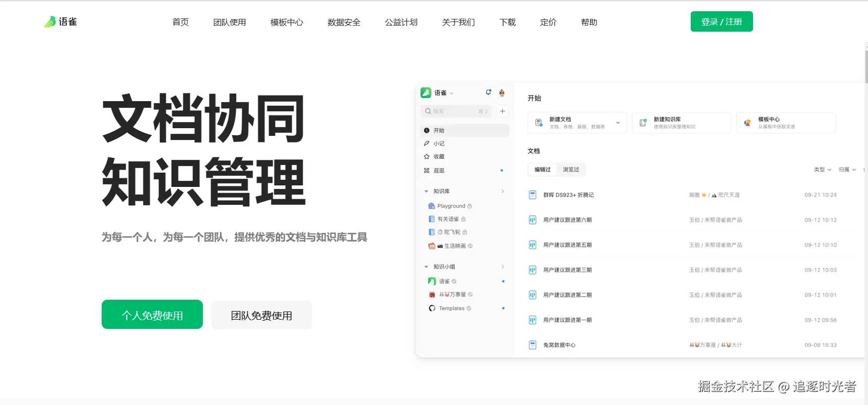This screenshot has height=405, width=868.
Task: Open 关于我们 in top navigation
Action: point(458,22)
